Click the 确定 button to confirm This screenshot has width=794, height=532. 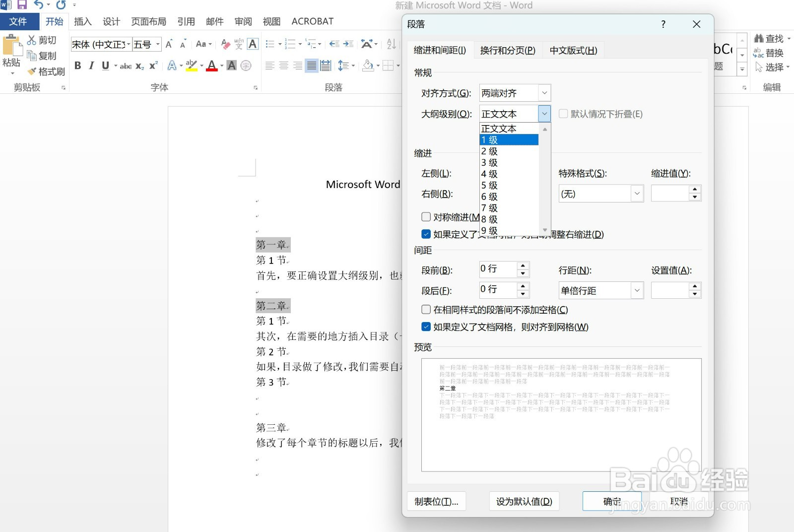coord(611,501)
